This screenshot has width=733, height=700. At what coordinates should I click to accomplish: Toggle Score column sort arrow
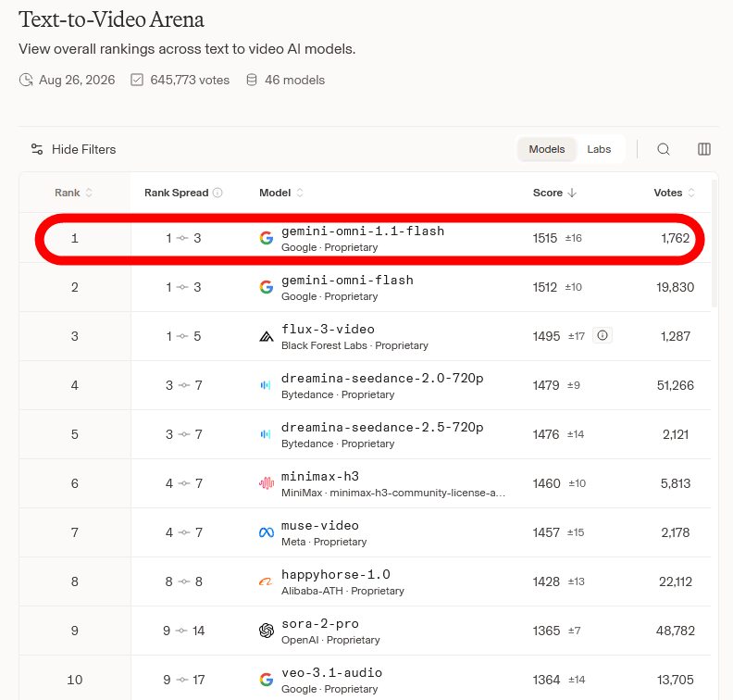[572, 193]
